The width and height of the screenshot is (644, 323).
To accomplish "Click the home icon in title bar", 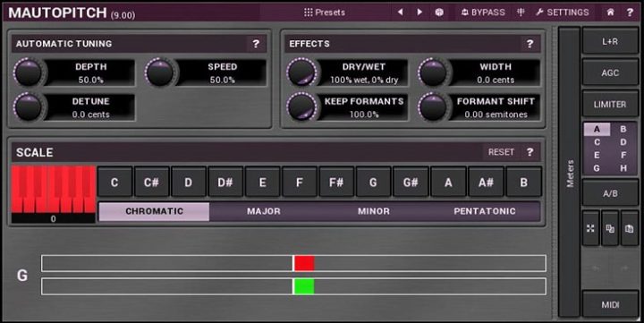I will click(610, 13).
